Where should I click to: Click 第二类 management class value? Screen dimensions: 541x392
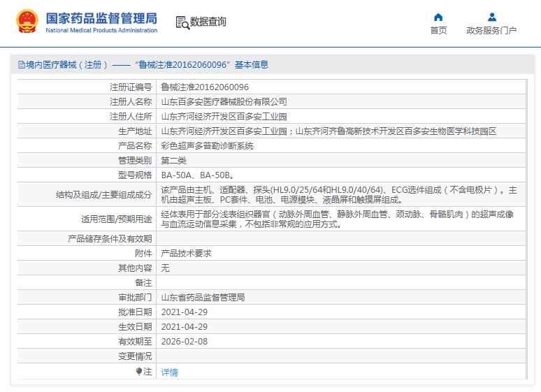173,161
